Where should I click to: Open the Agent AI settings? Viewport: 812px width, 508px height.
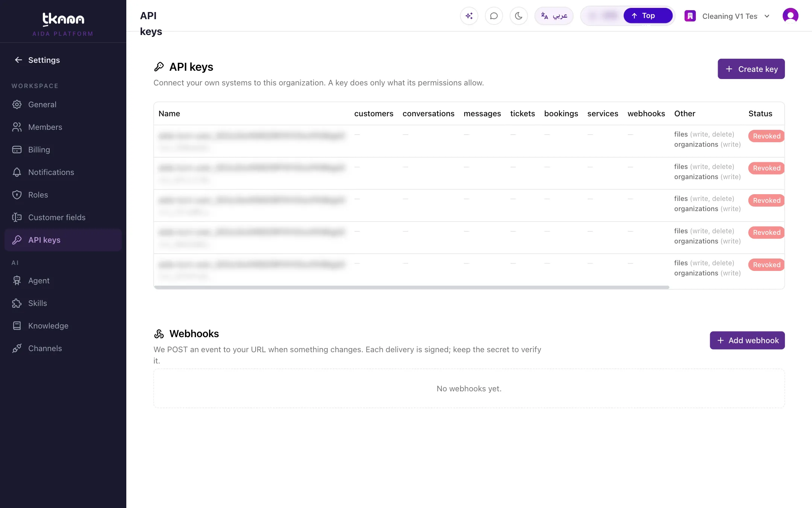[63, 281]
